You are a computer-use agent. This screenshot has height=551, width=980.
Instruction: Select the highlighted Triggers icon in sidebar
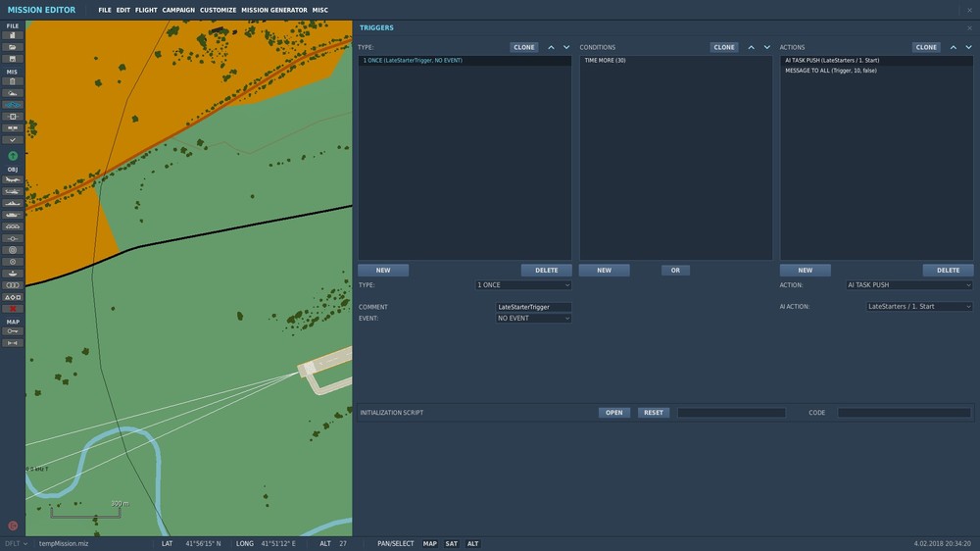12,105
